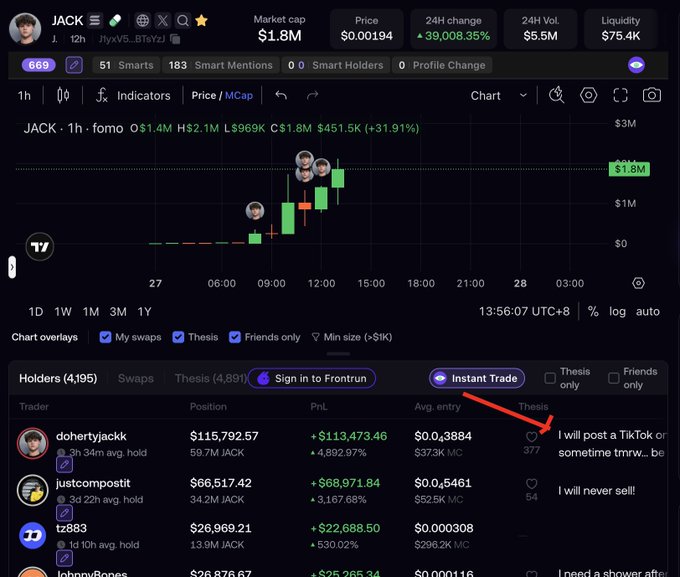Screen dimensions: 680x577
Task: Toggle the yellow favorite star
Action: pos(201,20)
